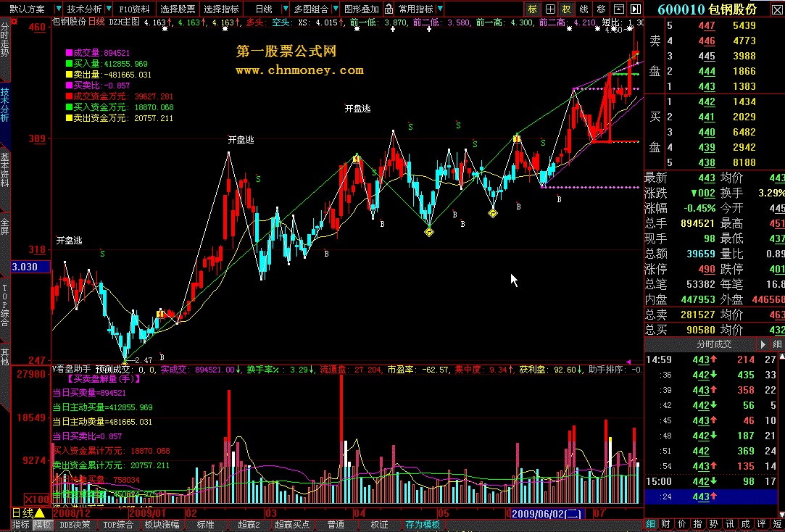This screenshot has height=532, width=785.
Task: Click the yellow triangle beside 日线 label
Action: point(40,513)
